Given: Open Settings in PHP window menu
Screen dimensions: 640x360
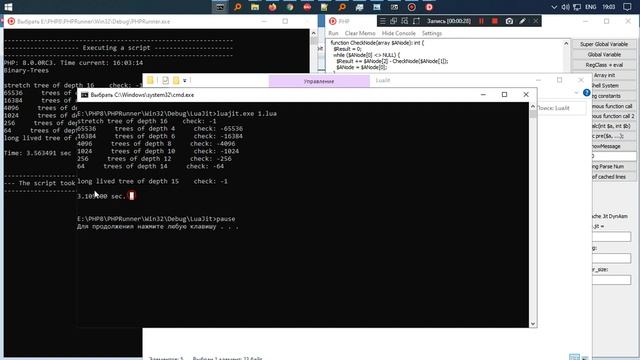Looking at the screenshot, I should coord(432,33).
